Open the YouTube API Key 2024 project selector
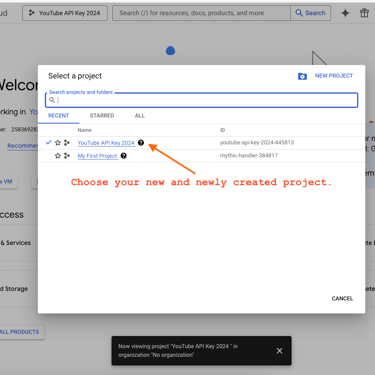Viewport: 375px width, 375px height. coord(65,13)
